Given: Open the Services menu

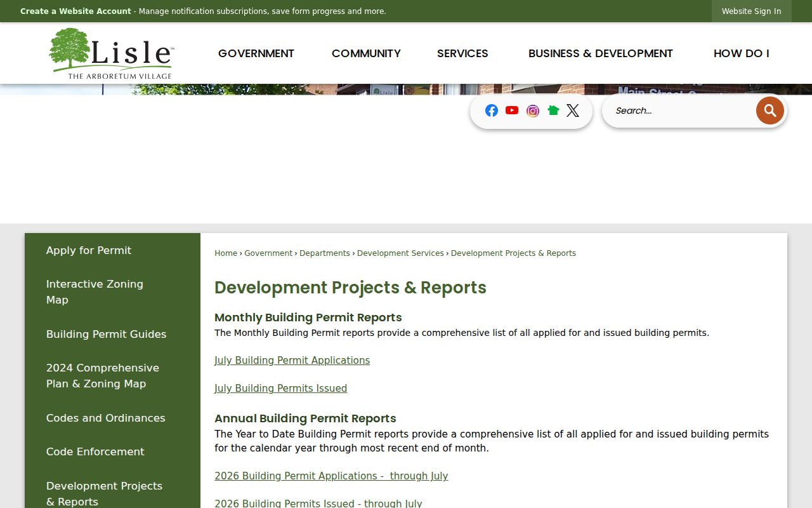Looking at the screenshot, I should (x=462, y=53).
